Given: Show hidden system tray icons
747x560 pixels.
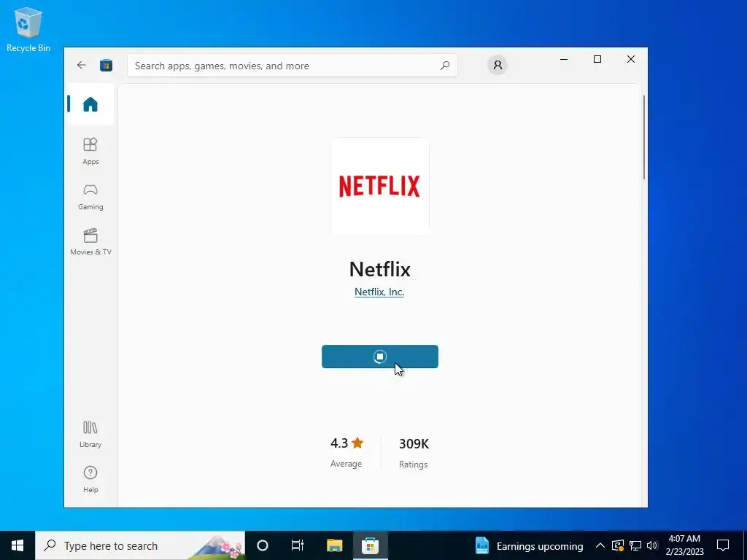Looking at the screenshot, I should pos(600,545).
